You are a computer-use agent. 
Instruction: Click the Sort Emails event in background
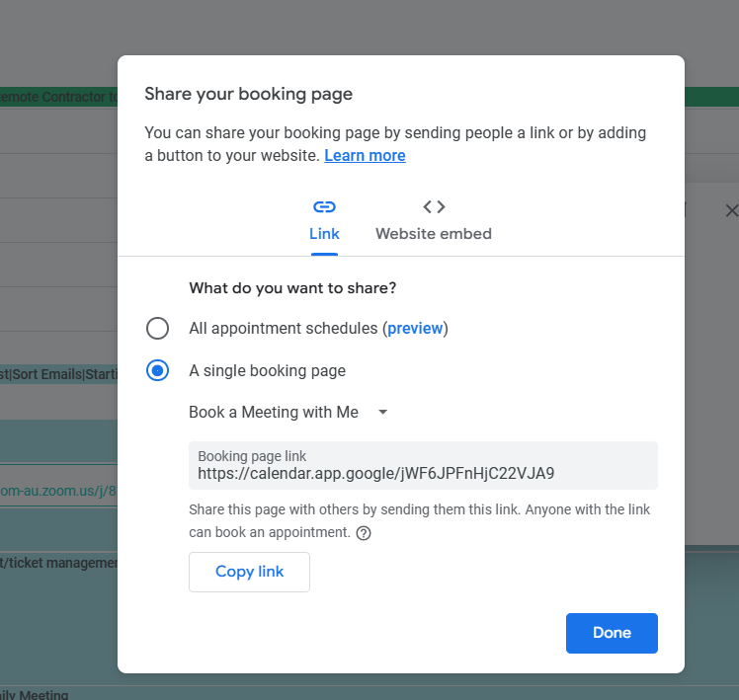coord(58,374)
